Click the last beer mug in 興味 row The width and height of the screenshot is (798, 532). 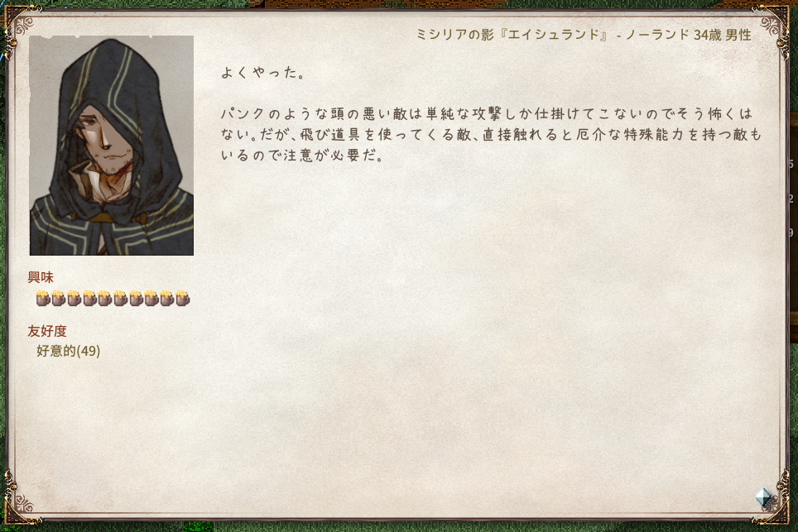click(x=182, y=298)
